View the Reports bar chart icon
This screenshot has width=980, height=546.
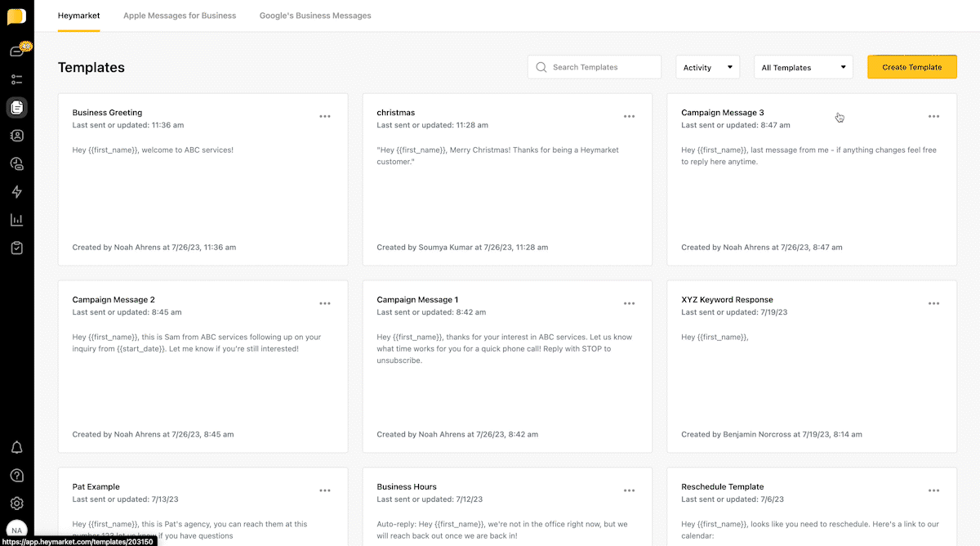tap(16, 219)
